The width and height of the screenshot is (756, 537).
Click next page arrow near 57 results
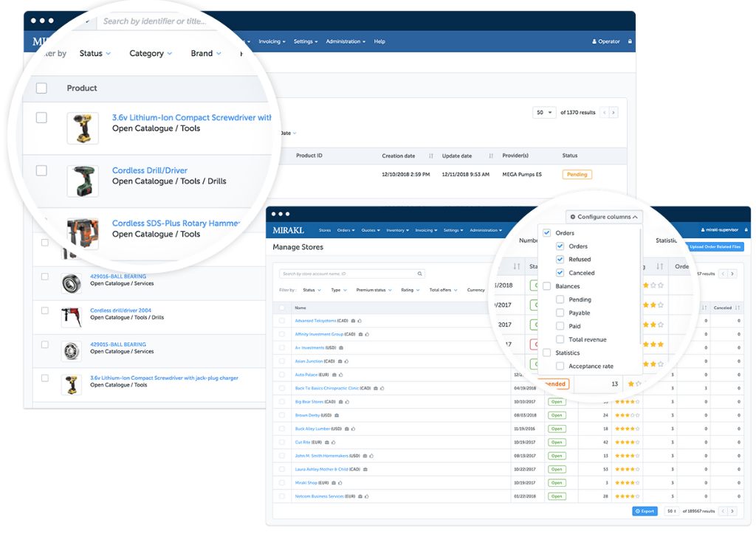(x=732, y=274)
